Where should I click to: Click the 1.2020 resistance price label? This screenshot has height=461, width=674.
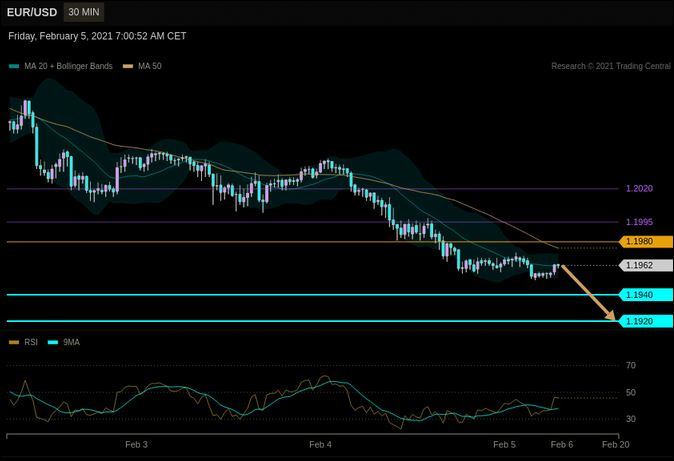click(x=639, y=188)
